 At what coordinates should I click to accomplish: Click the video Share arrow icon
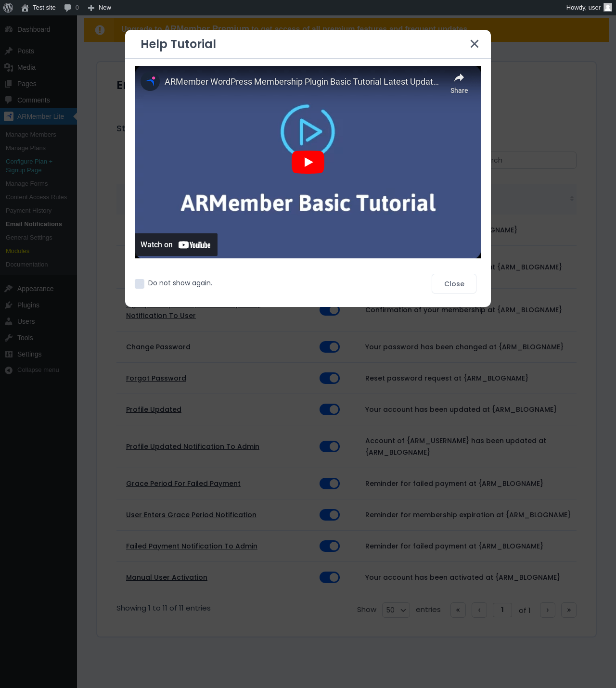459,78
